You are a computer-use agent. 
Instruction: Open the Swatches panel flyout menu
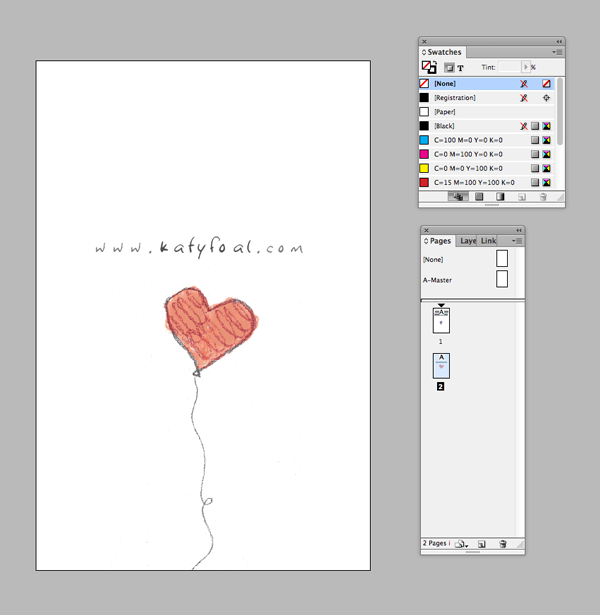tap(557, 52)
